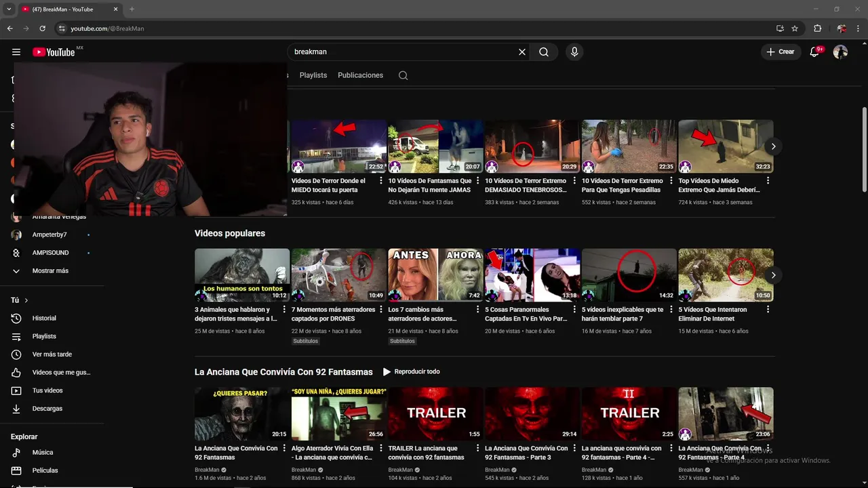Image resolution: width=868 pixels, height=488 pixels.
Task: Go back in Chrome browser
Action: tap(9, 28)
